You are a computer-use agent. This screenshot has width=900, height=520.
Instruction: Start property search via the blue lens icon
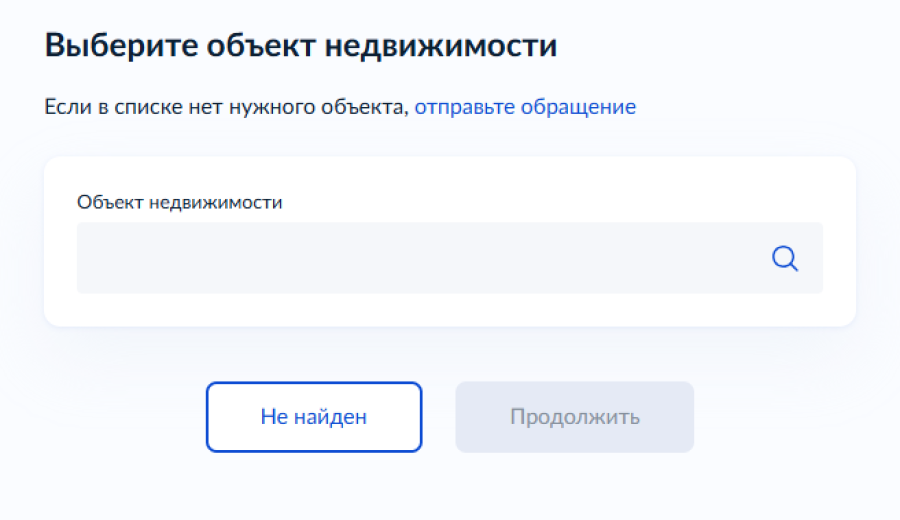[785, 258]
